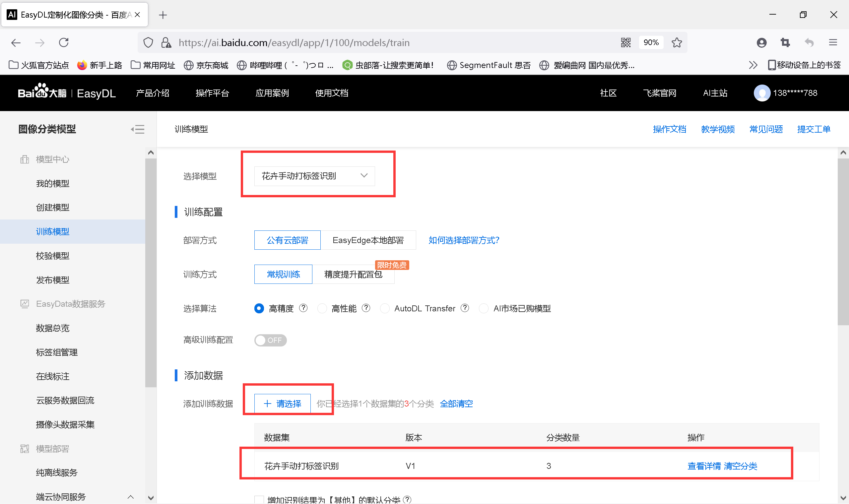Open the shield tracking protection icon
The width and height of the screenshot is (849, 504).
148,43
